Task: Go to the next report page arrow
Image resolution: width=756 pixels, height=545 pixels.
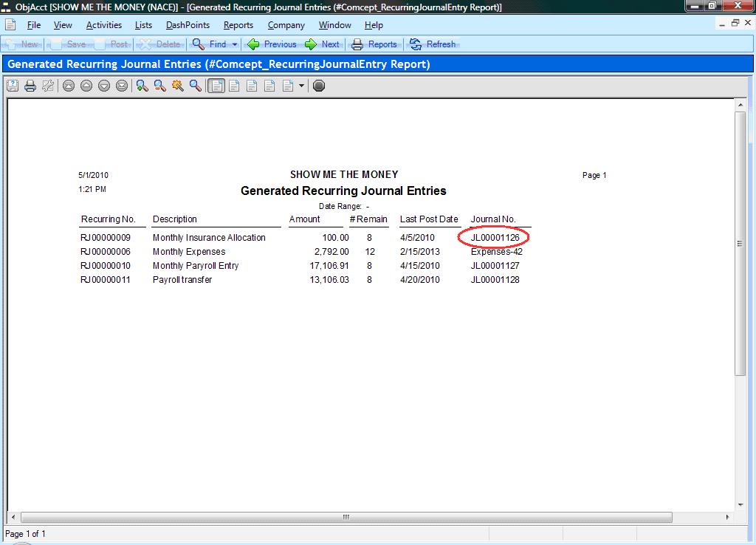Action: pyautogui.click(x=104, y=86)
